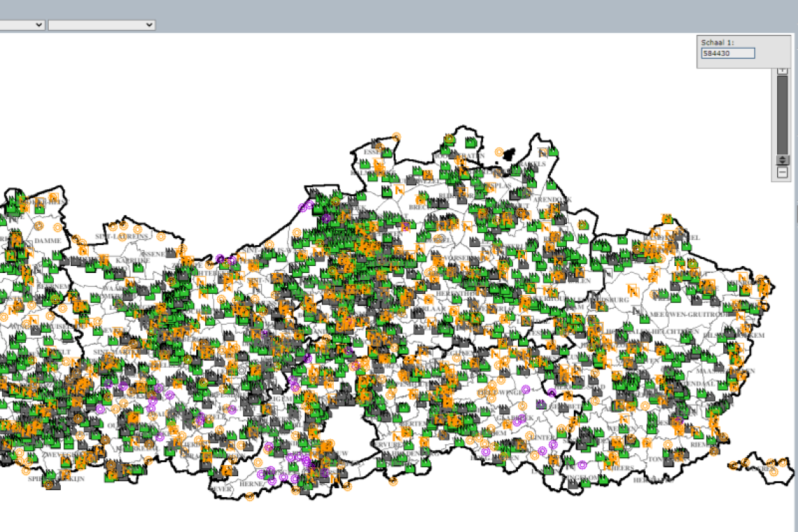
Task: Click inside the Schaal scale input field
Action: tap(726, 52)
